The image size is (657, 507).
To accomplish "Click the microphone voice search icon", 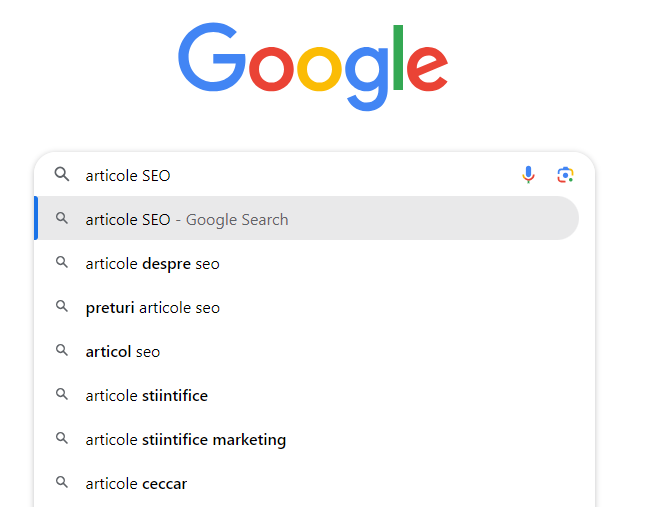I will (x=529, y=175).
